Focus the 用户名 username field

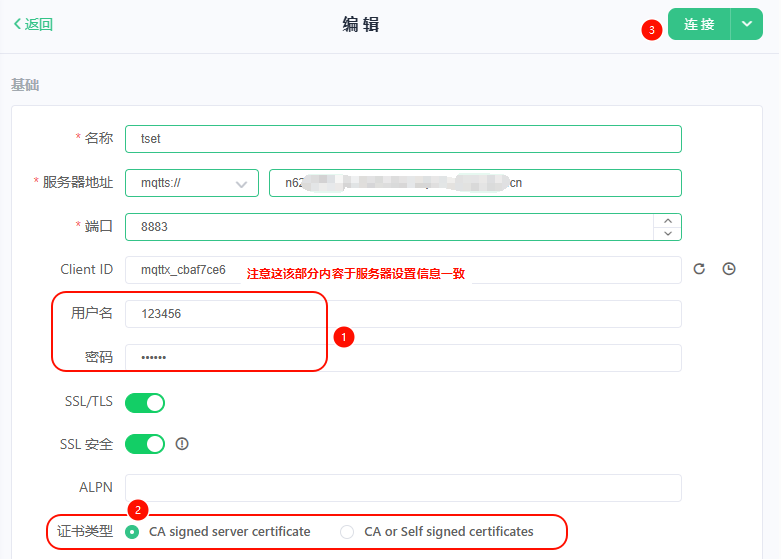tap(403, 314)
